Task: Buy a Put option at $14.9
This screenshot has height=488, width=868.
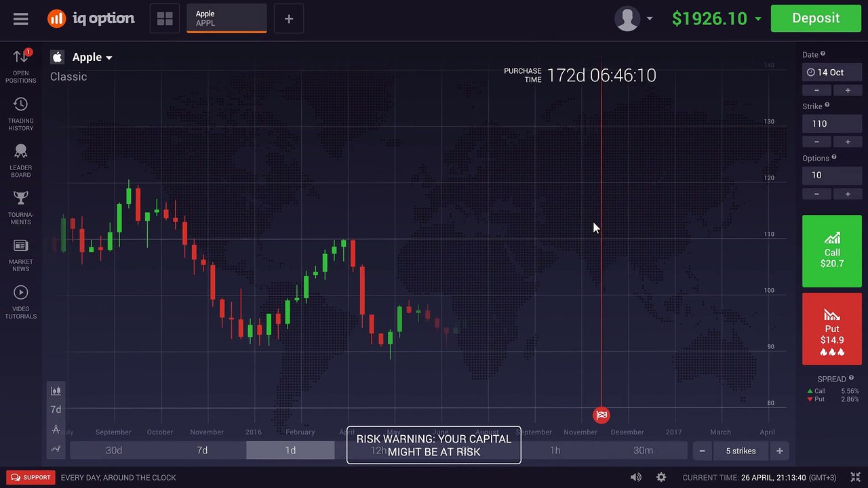Action: pyautogui.click(x=832, y=329)
